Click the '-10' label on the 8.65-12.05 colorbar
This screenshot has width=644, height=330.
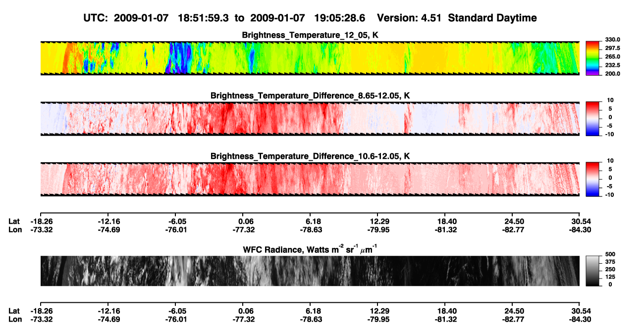[x=609, y=134]
